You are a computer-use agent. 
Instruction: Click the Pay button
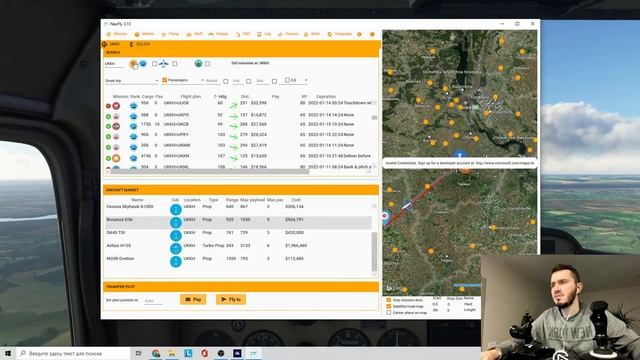tap(193, 300)
